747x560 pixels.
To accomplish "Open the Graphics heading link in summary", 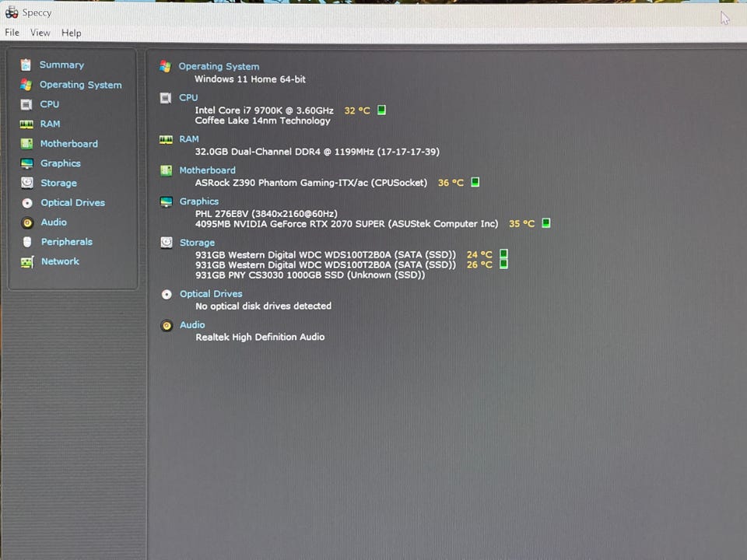I will (199, 201).
